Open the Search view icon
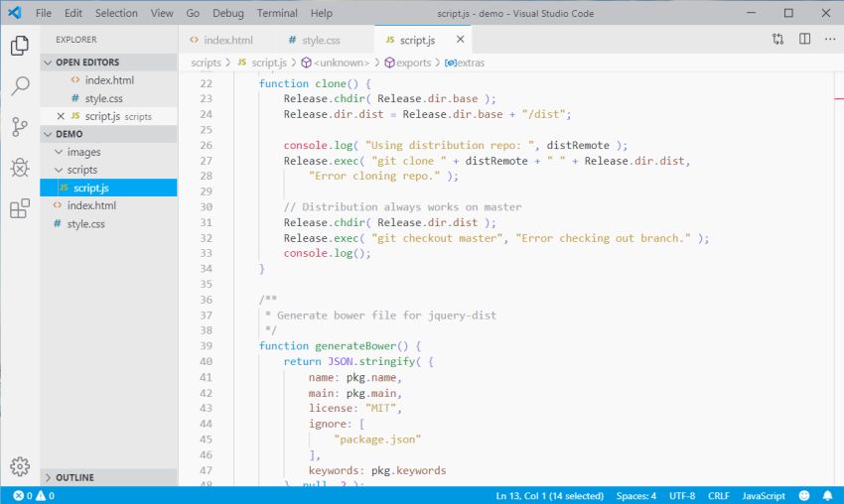Image resolution: width=844 pixels, height=504 pixels. (20, 86)
